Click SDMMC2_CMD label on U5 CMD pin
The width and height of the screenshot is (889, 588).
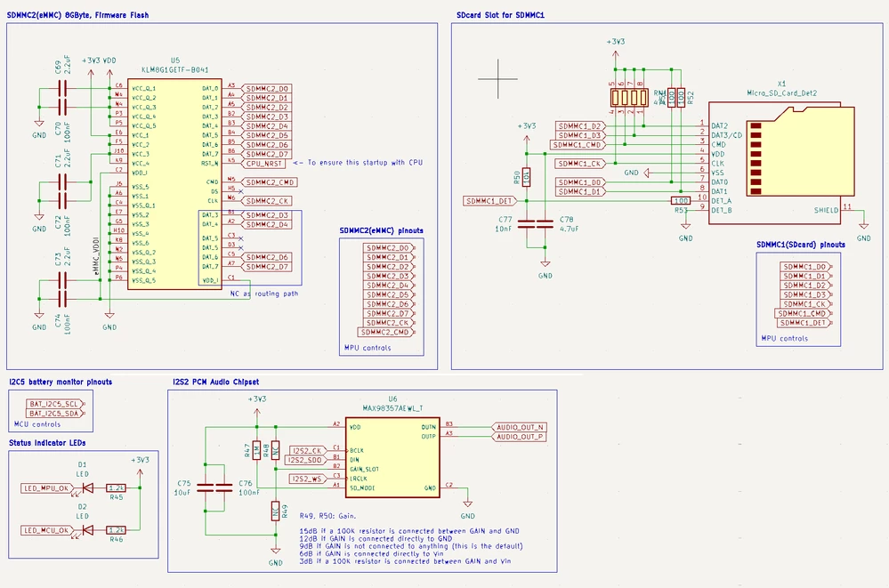click(x=270, y=182)
